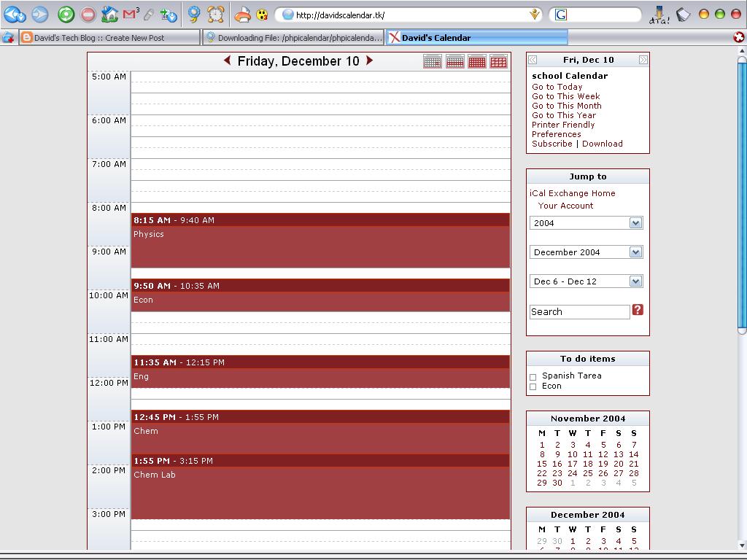
Task: Click the new tab icon left of tabs
Action: 8,37
